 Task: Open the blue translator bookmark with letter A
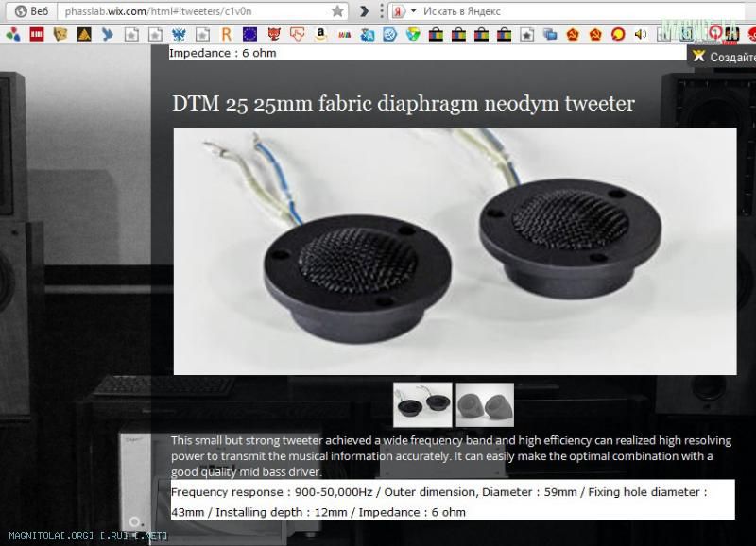[x=368, y=34]
